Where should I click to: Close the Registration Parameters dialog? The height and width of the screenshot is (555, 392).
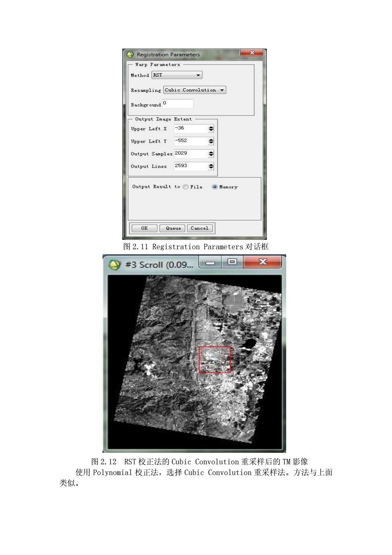252,53
